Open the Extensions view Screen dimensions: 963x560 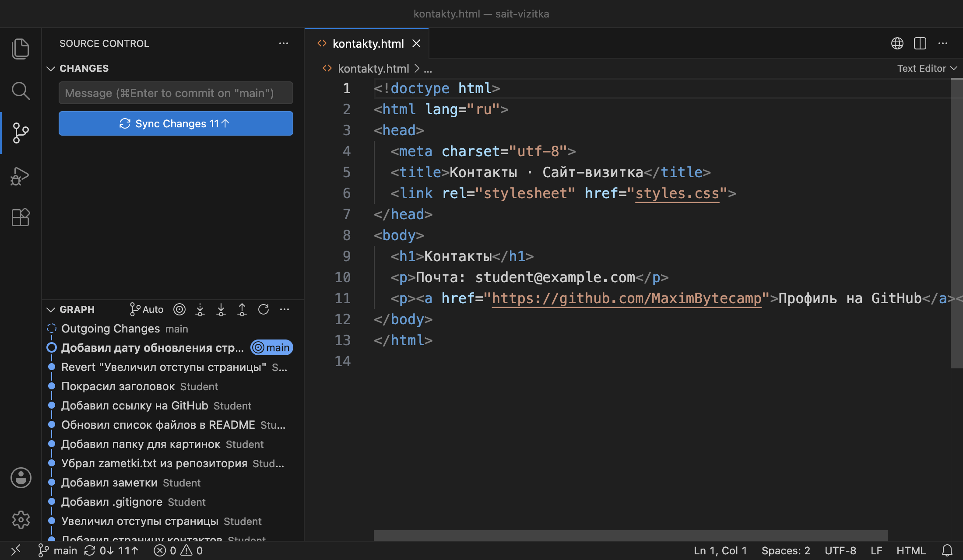21,217
